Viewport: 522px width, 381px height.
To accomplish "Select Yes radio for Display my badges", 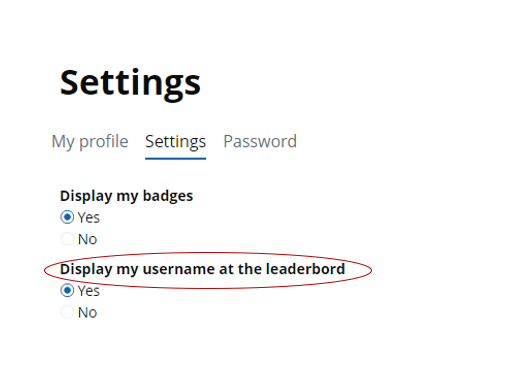I will tap(67, 217).
